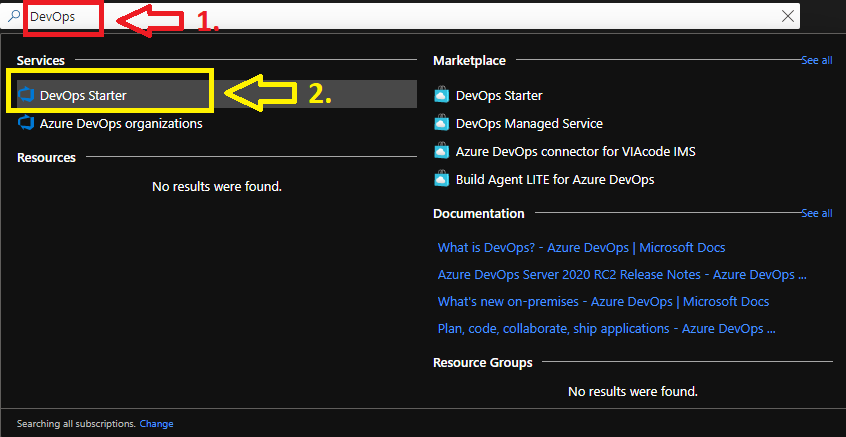
Task: Click the Resource Groups section heading
Action: [483, 363]
